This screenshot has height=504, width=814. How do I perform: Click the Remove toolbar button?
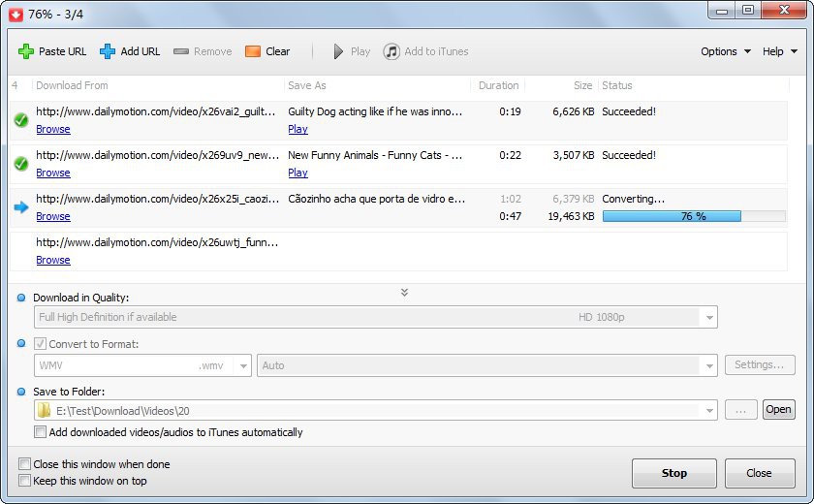point(203,51)
